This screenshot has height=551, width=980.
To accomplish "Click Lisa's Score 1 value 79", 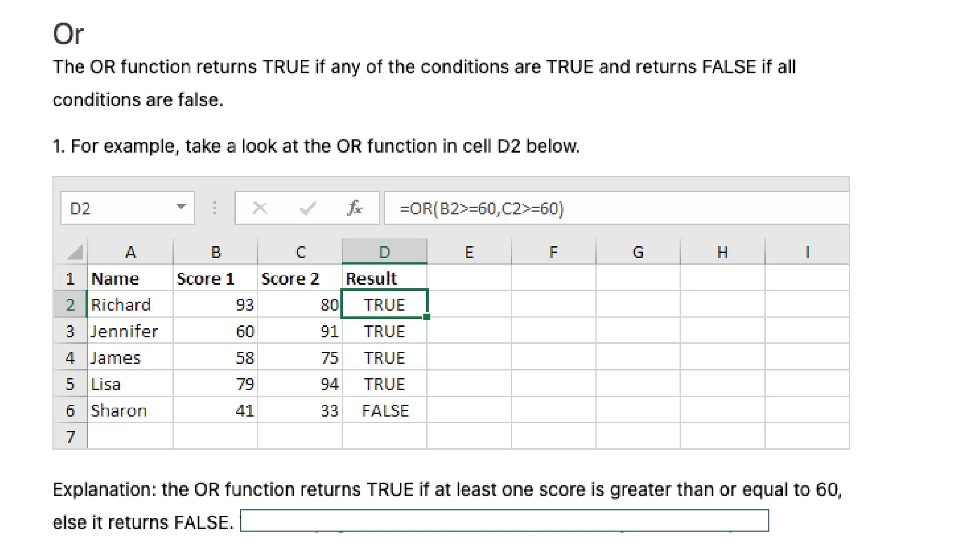I will coord(215,384).
